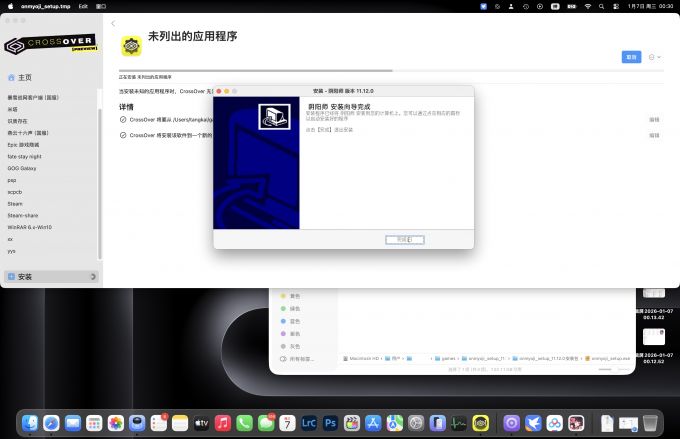
Task: Open Control Center from menu bar
Action: tap(616, 7)
